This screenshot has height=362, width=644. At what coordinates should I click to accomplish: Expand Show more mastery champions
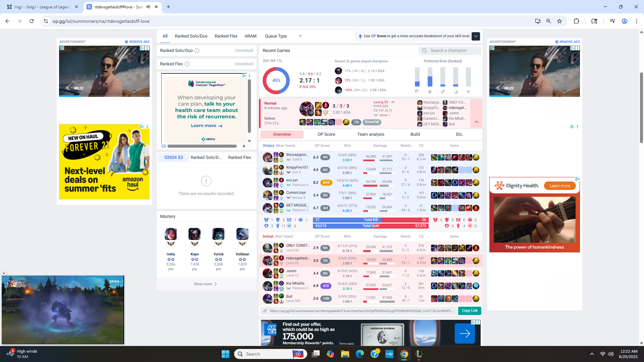click(206, 284)
